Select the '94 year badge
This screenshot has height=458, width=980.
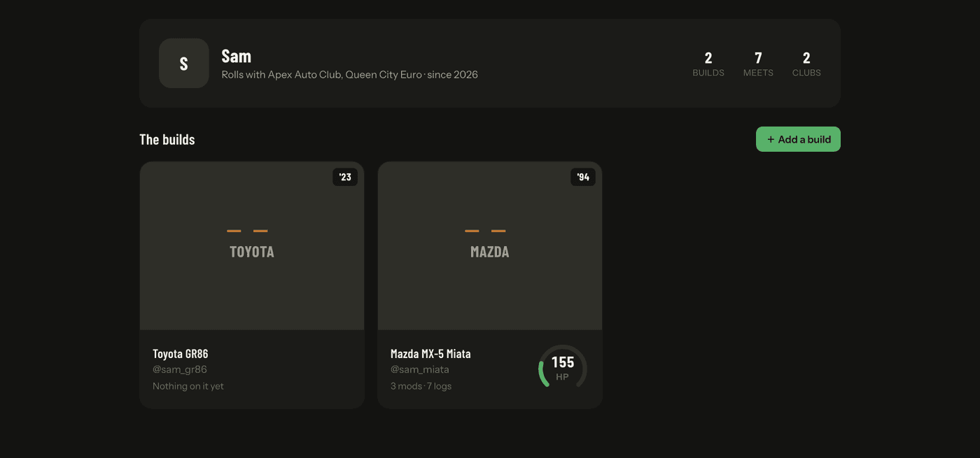click(x=583, y=177)
